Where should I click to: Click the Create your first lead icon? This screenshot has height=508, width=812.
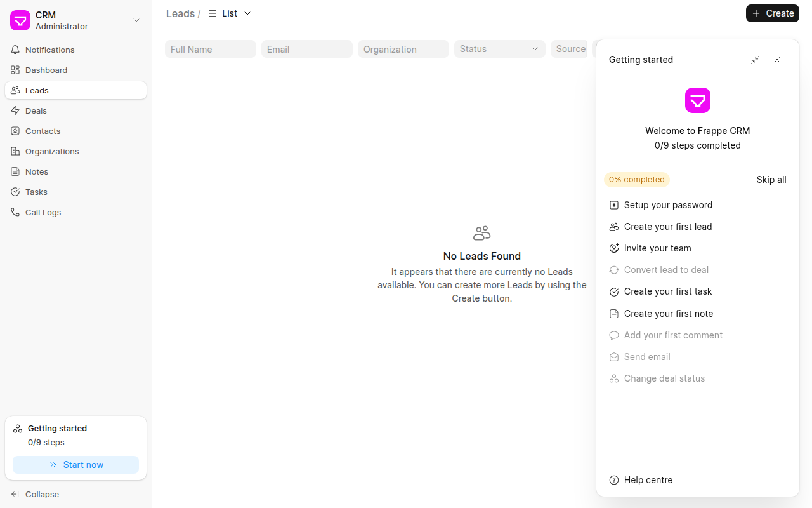[614, 227]
